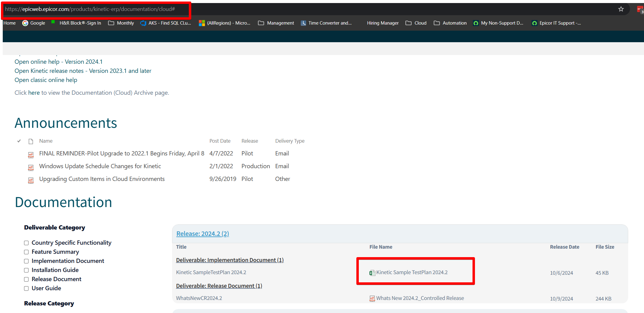Click the 10/6/2024 release date cell
This screenshot has width=644, height=313.
[561, 273]
